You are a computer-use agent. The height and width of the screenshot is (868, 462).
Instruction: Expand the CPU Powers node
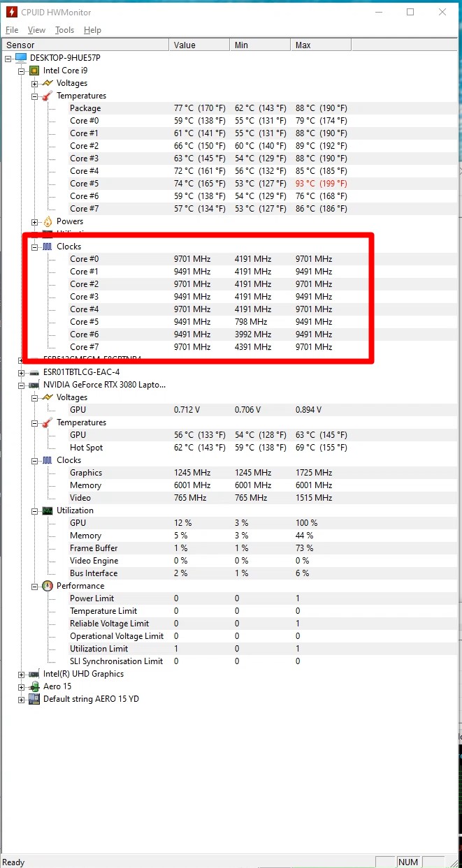point(34,221)
